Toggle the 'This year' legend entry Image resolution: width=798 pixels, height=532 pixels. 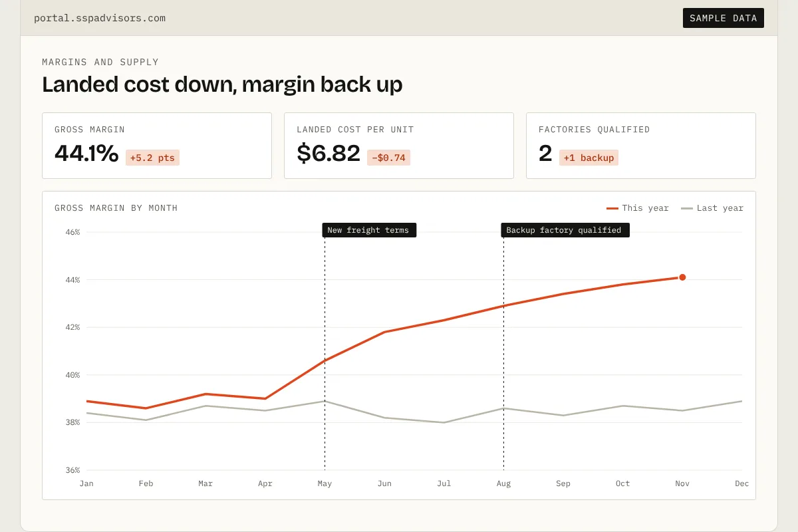pyautogui.click(x=638, y=208)
